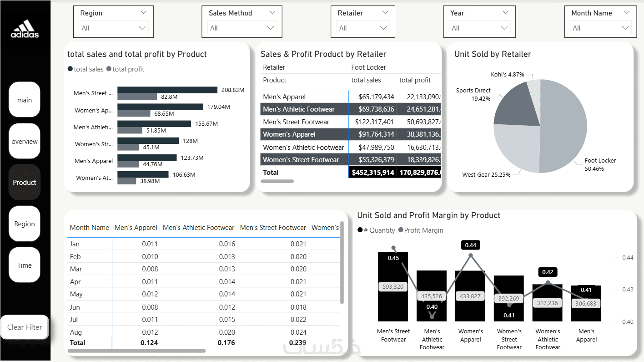This screenshot has height=362, width=644.
Task: Select the 317,236 Women's Athletic Footwear column
Action: coord(548,303)
